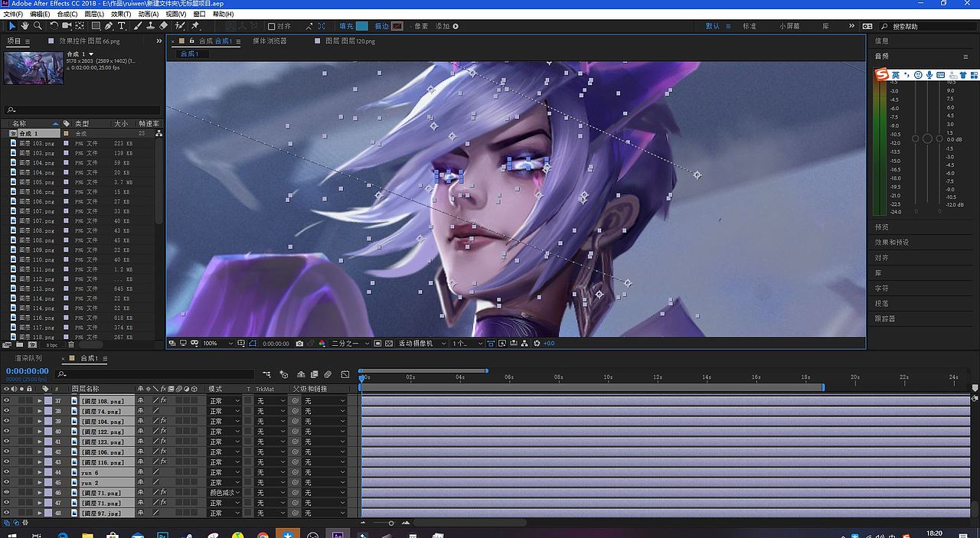Open the Graph Editor icon

345,374
